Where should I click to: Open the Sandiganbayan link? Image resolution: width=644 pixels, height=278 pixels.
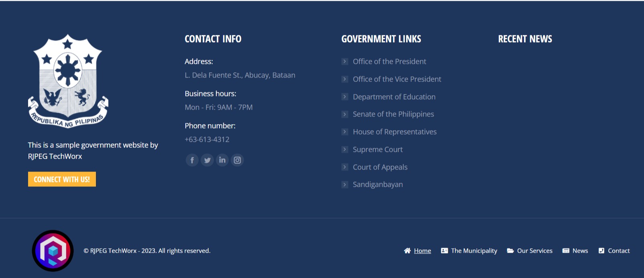coord(378,184)
